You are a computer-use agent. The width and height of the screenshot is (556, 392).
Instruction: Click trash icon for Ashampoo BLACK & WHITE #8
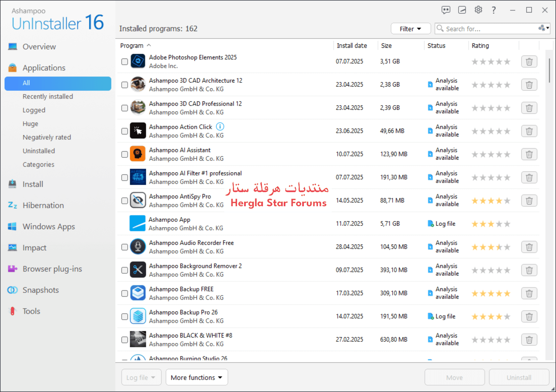[529, 340]
